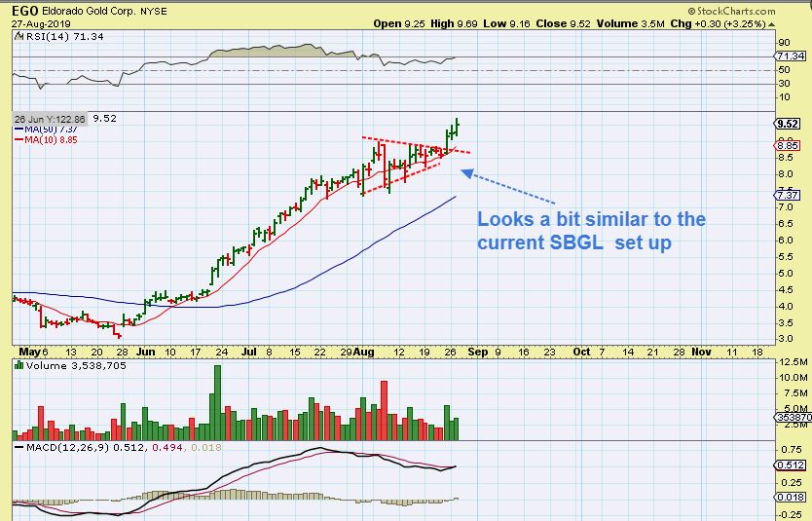812x521 pixels.
Task: Click the May label on the date axis
Action: point(29,352)
